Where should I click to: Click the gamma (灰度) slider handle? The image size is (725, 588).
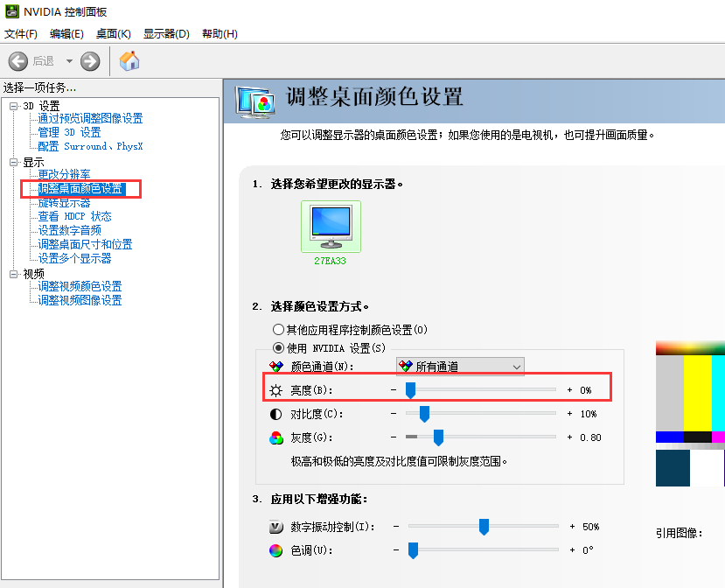point(438,437)
